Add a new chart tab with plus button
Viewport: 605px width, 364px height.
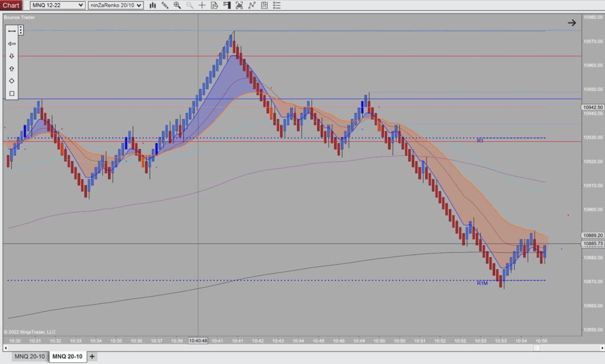coord(92,356)
